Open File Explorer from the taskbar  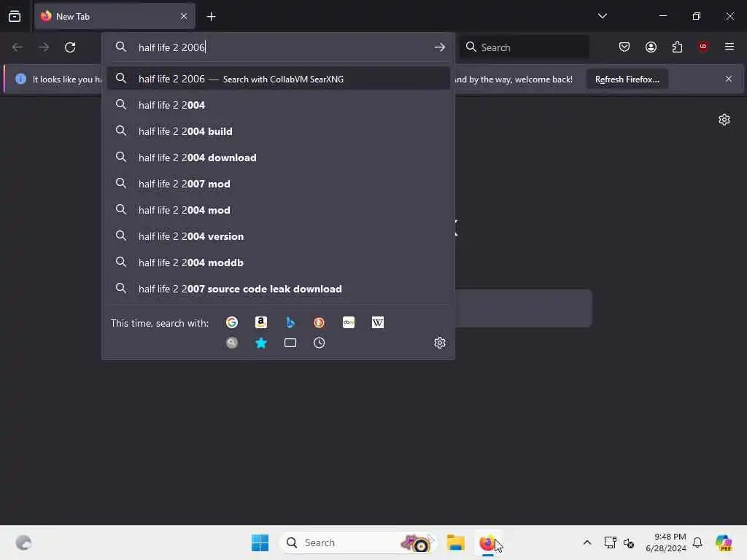coord(455,542)
